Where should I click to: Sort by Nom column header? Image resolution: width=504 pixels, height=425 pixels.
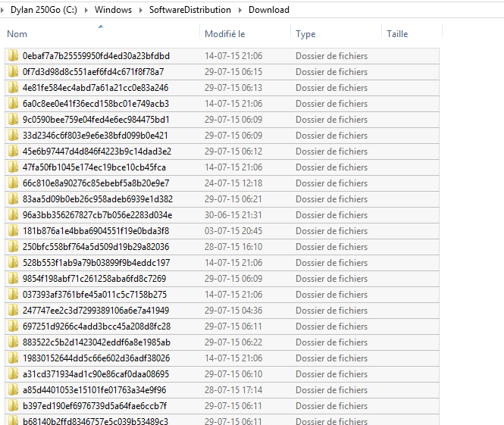click(x=17, y=34)
